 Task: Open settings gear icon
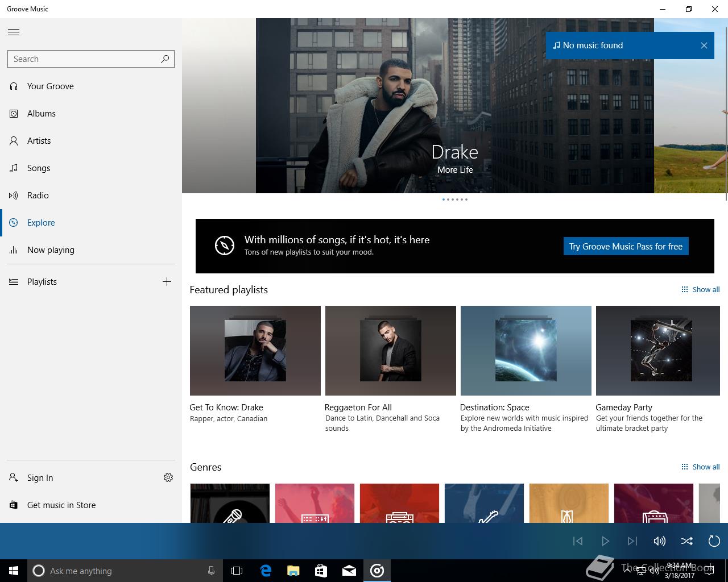(x=168, y=477)
